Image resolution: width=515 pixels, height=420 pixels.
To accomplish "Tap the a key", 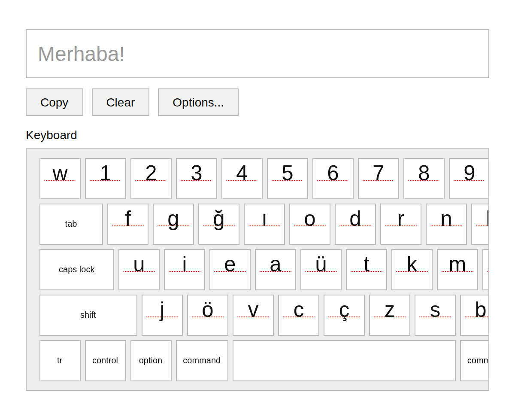I will (x=276, y=270).
